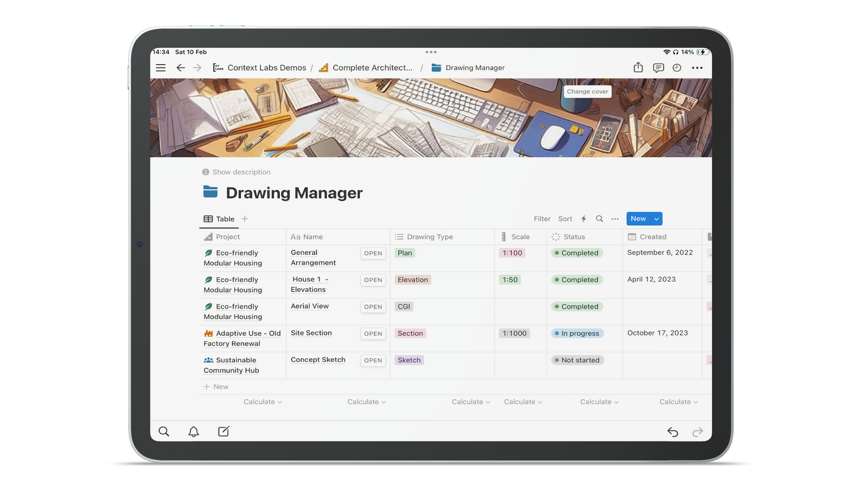Click the automations lightning bolt icon

coord(583,219)
